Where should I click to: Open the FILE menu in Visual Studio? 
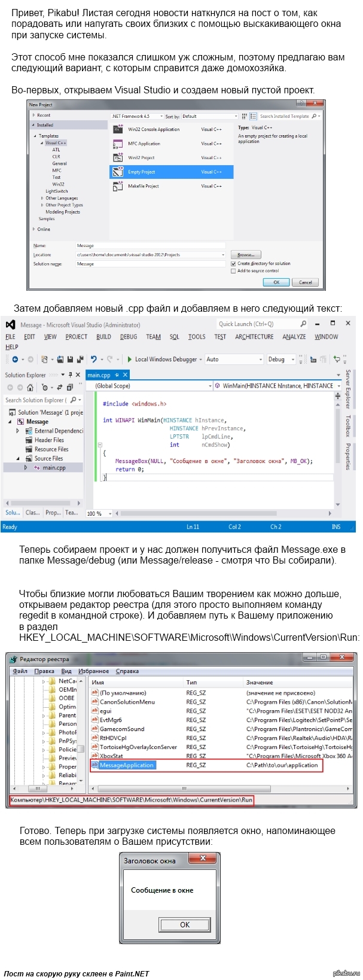pyautogui.click(x=11, y=337)
